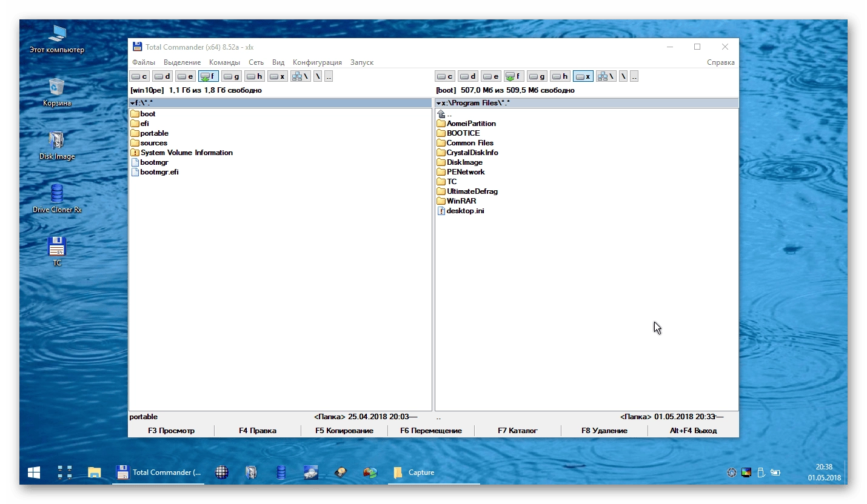The width and height of the screenshot is (867, 504).
Task: Select parent directory entry in right panel
Action: tap(444, 114)
